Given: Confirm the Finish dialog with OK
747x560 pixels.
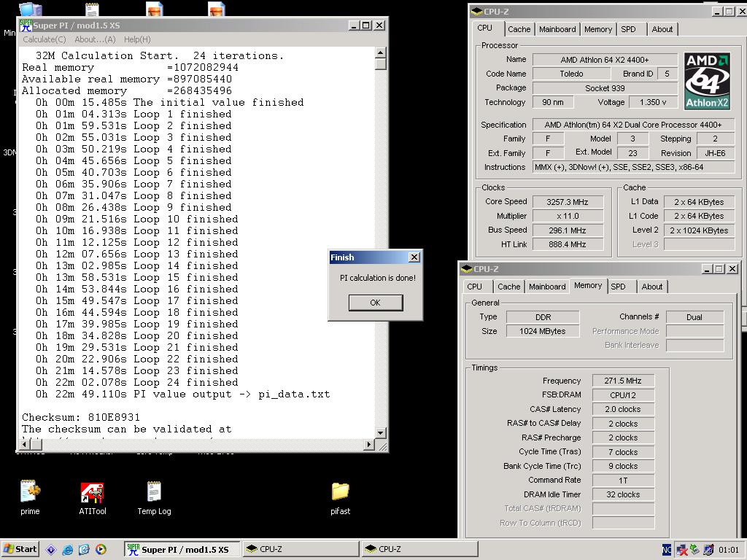Looking at the screenshot, I should pos(376,303).
